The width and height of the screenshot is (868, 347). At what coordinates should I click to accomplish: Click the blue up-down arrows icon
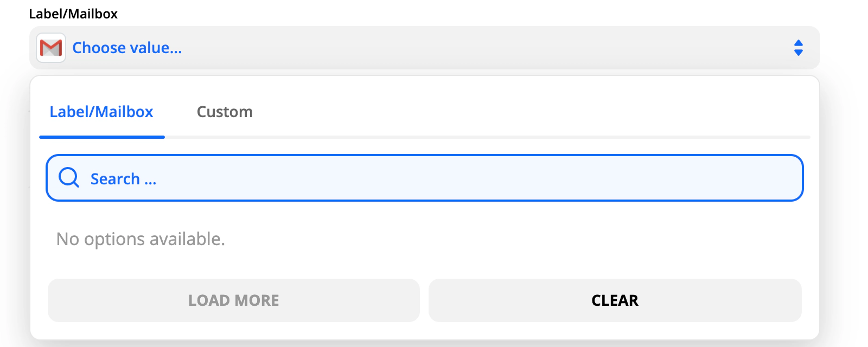tap(798, 48)
